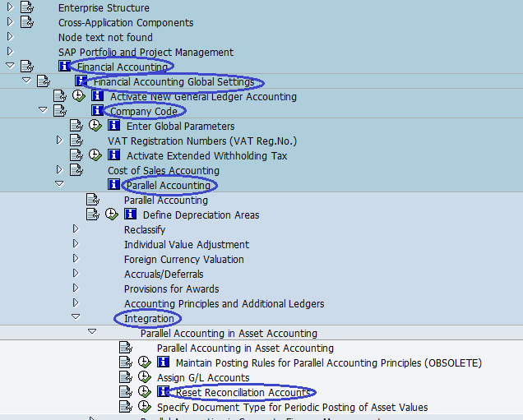The height and width of the screenshot is (420, 523).
Task: Click info icon for Financial Accounting Global Settings
Action: click(x=81, y=81)
